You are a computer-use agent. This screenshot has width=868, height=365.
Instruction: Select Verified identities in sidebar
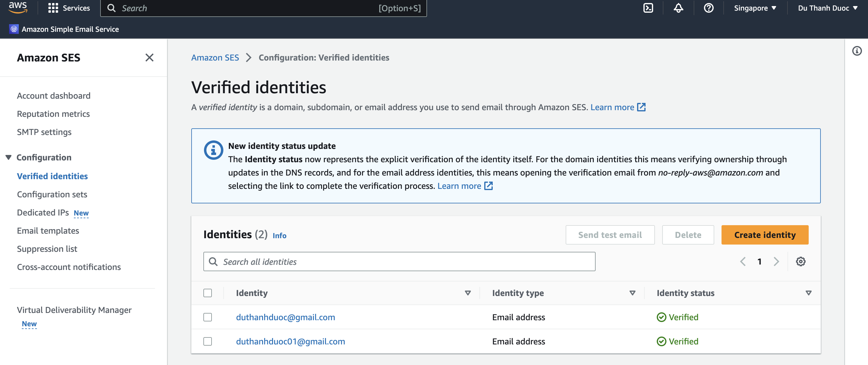[52, 176]
